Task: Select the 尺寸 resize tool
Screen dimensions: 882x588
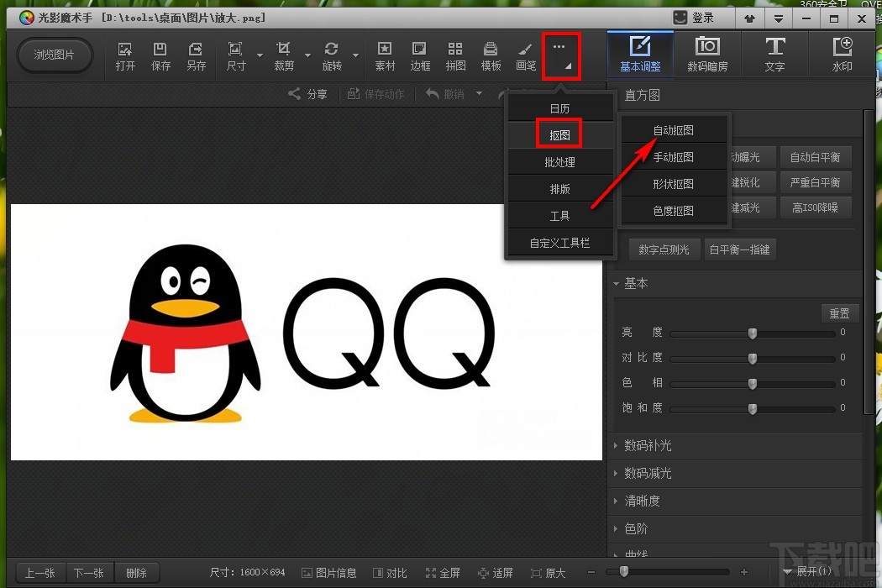Action: click(x=236, y=56)
